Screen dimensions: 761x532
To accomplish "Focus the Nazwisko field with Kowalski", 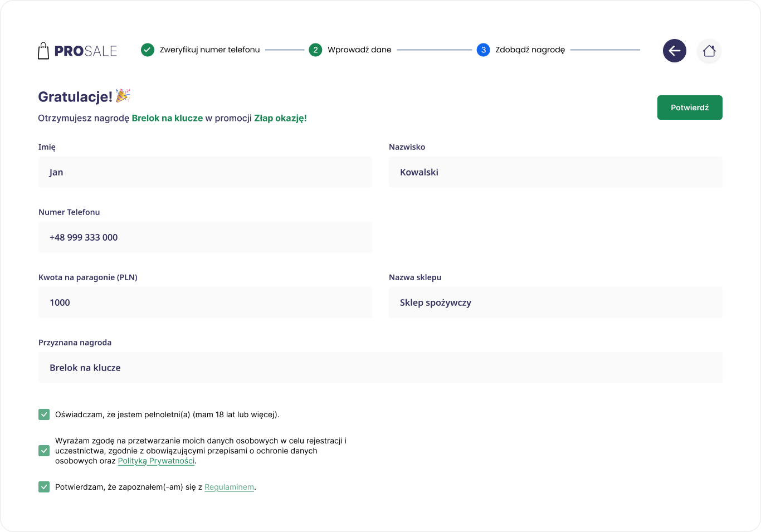I will [x=555, y=172].
